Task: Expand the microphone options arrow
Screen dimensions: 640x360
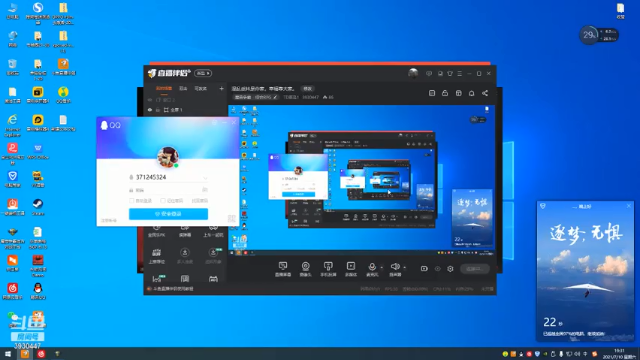Action: [382, 268]
